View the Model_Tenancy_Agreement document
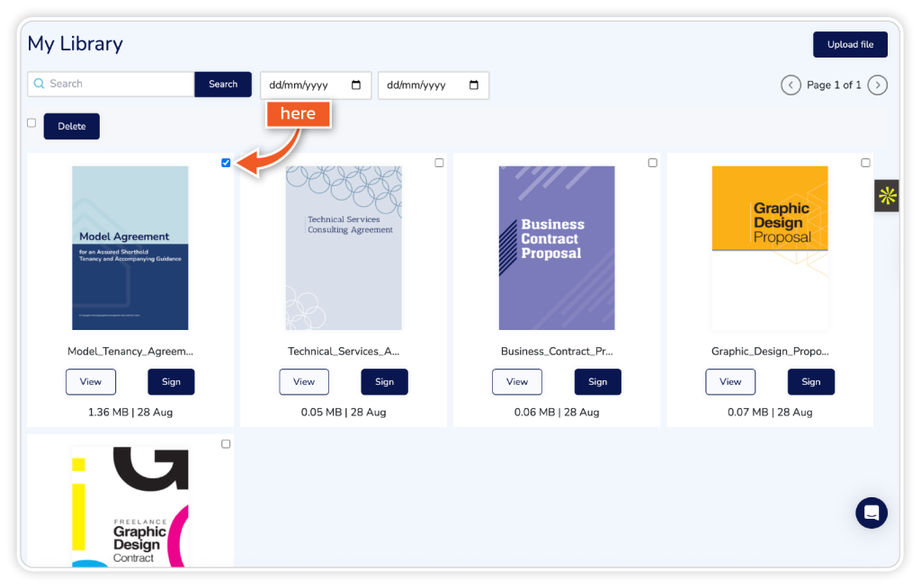The image size is (921, 588). (91, 382)
